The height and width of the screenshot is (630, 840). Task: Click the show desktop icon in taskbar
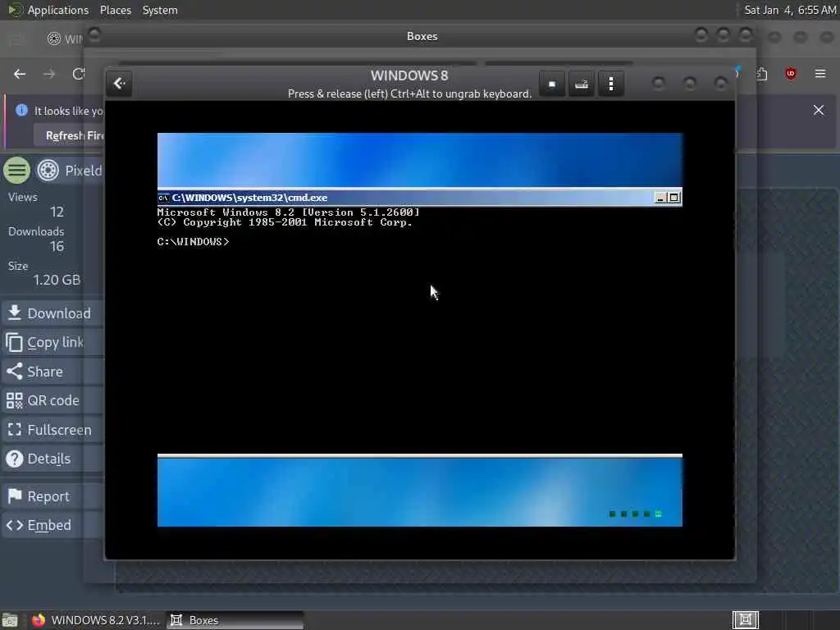click(10, 620)
